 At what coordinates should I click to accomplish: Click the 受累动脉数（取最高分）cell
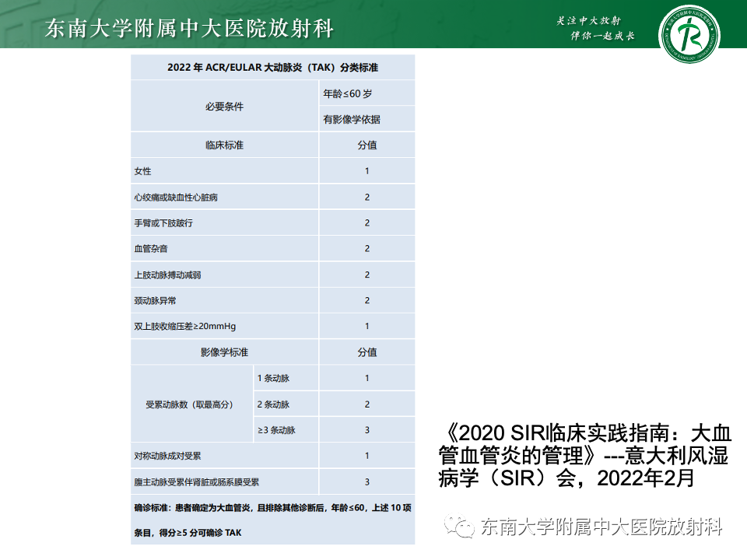192,404
